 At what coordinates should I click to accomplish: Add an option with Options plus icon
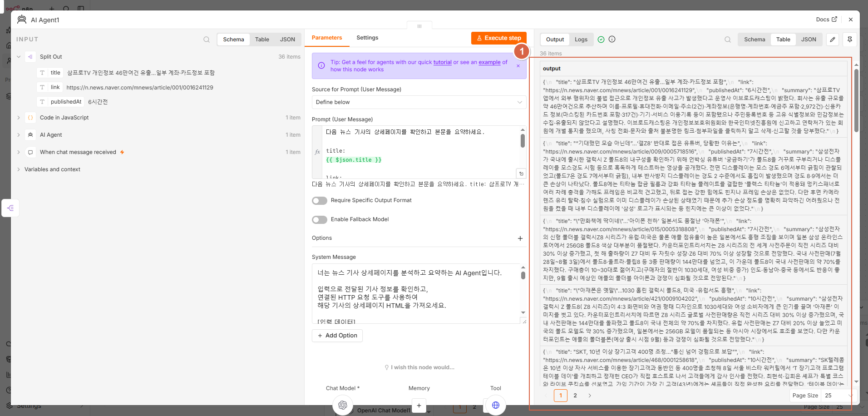[x=520, y=238]
